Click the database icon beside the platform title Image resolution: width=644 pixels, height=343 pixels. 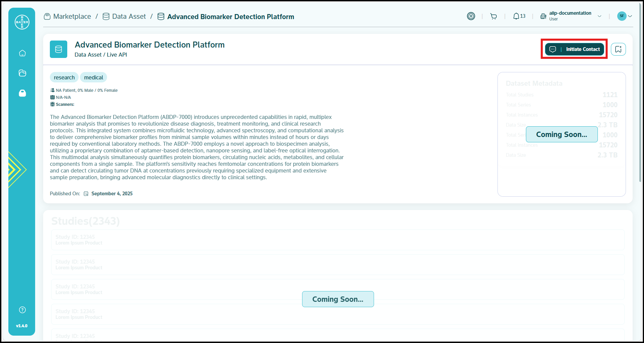tap(58, 49)
